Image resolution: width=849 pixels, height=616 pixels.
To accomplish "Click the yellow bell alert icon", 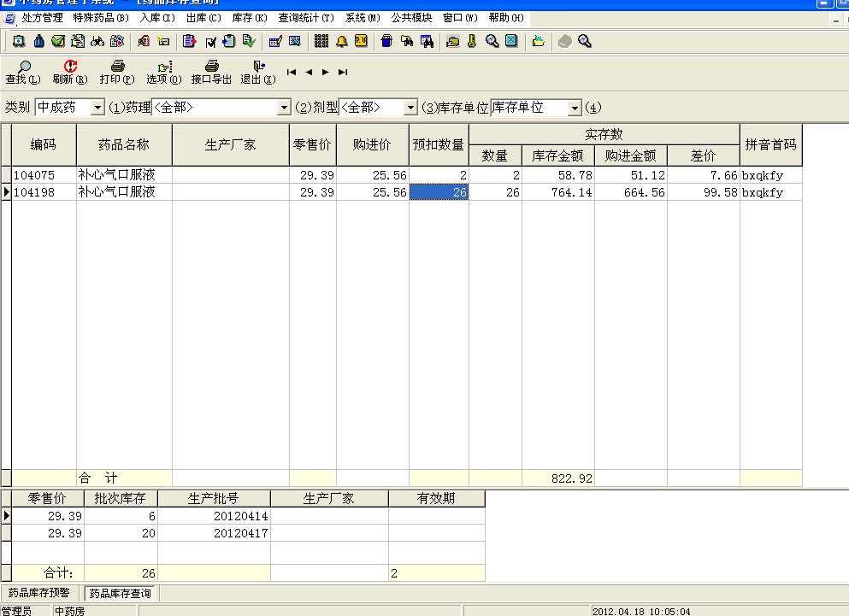I will coord(342,41).
